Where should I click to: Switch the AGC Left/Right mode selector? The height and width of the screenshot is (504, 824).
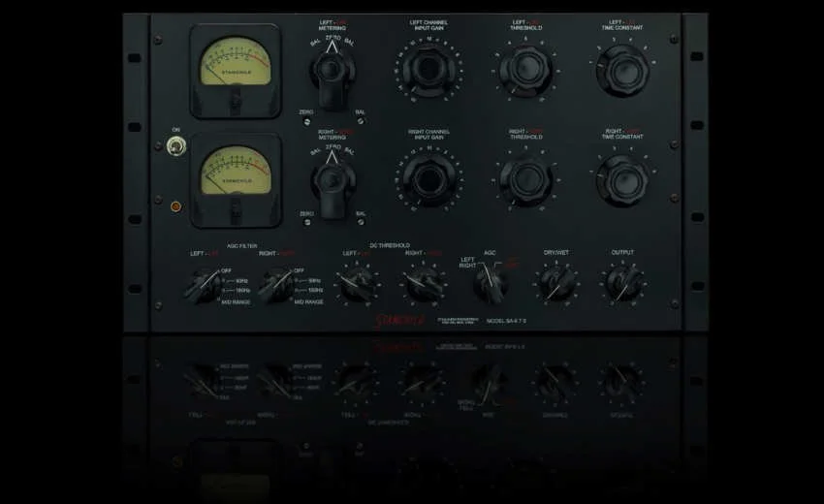pos(491,284)
